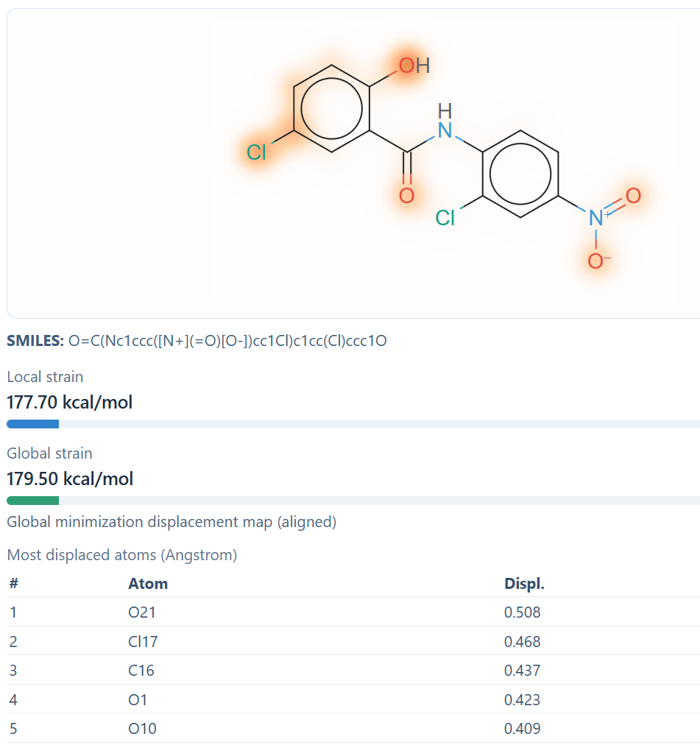Click the blue Local strain bar
Screen dimensions: 700x756
tap(33, 424)
